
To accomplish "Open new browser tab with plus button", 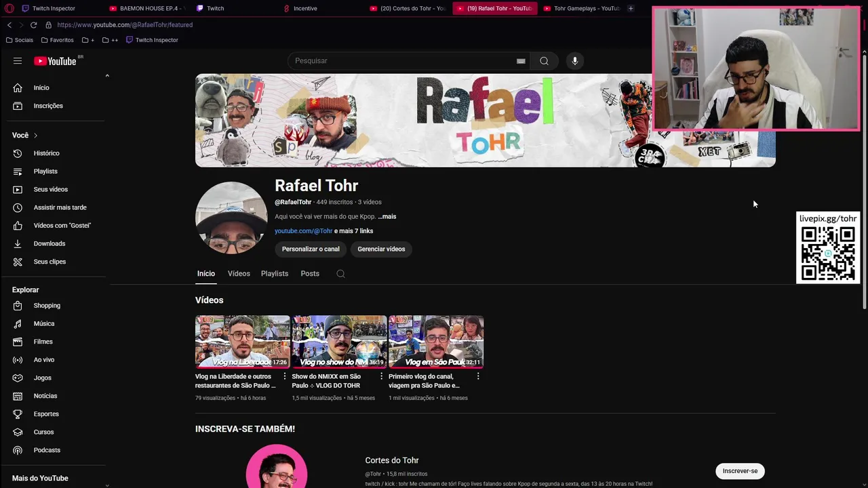I will [x=631, y=8].
